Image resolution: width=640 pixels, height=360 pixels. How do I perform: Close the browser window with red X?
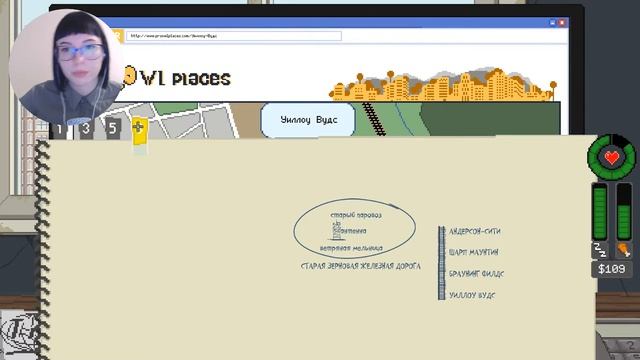click(562, 22)
